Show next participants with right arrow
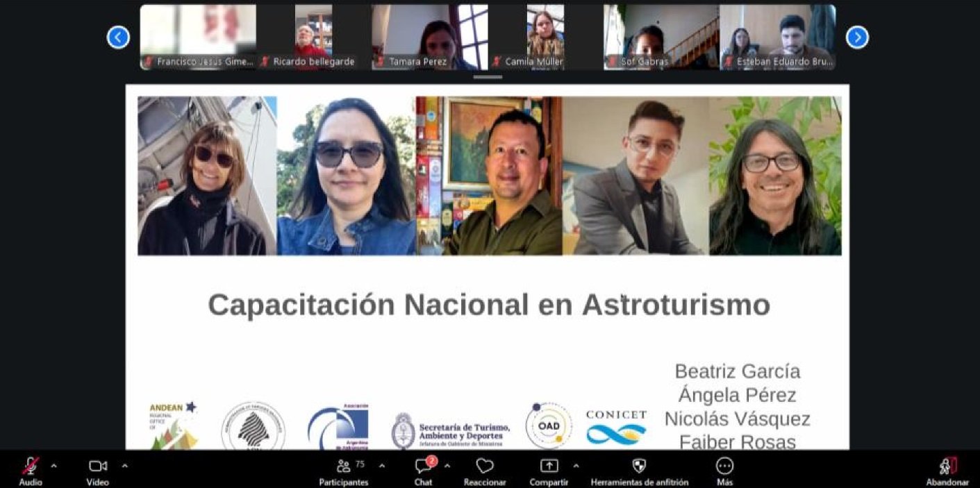Screen dimensions: 980x488 click(857, 37)
